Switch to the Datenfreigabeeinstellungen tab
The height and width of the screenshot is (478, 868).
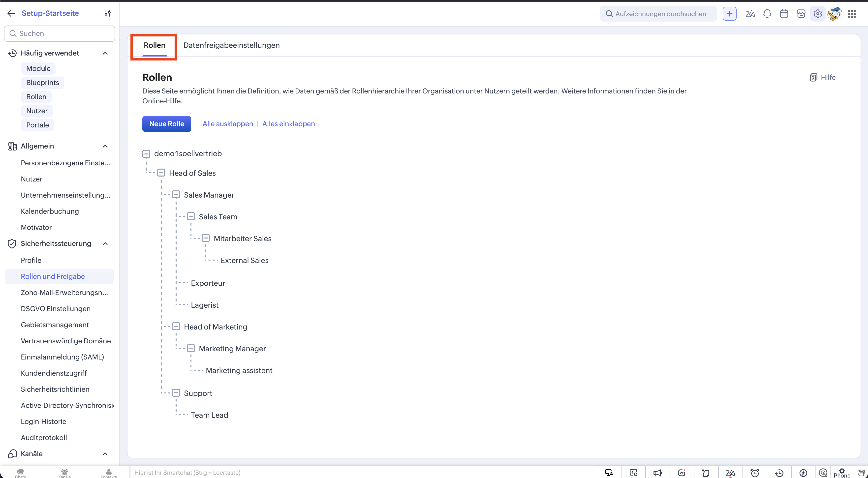tap(231, 45)
